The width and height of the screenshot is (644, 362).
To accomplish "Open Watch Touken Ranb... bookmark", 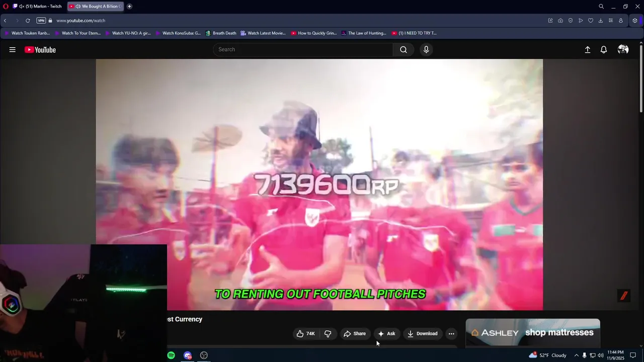I will click(x=27, y=33).
